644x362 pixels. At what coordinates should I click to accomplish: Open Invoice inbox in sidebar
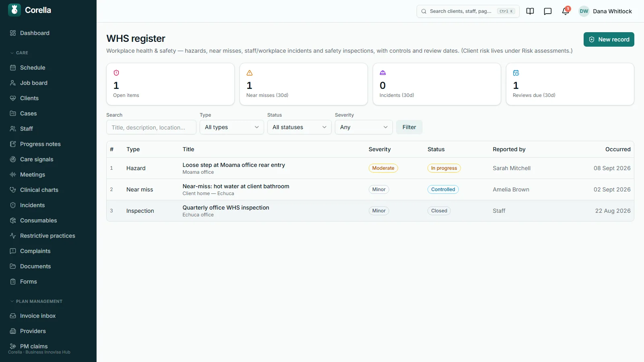[x=48, y=316]
